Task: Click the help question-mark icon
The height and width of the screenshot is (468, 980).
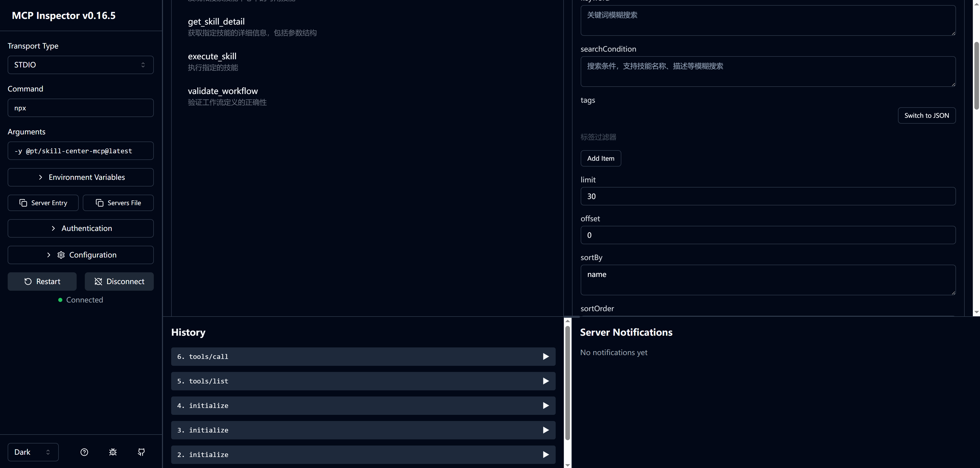Action: (x=85, y=452)
